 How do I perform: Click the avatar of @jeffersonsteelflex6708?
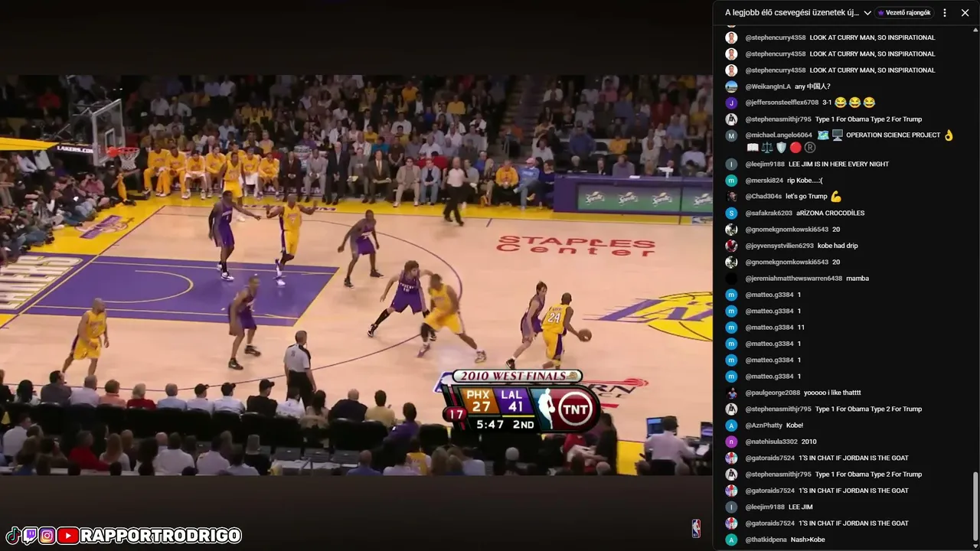click(731, 103)
